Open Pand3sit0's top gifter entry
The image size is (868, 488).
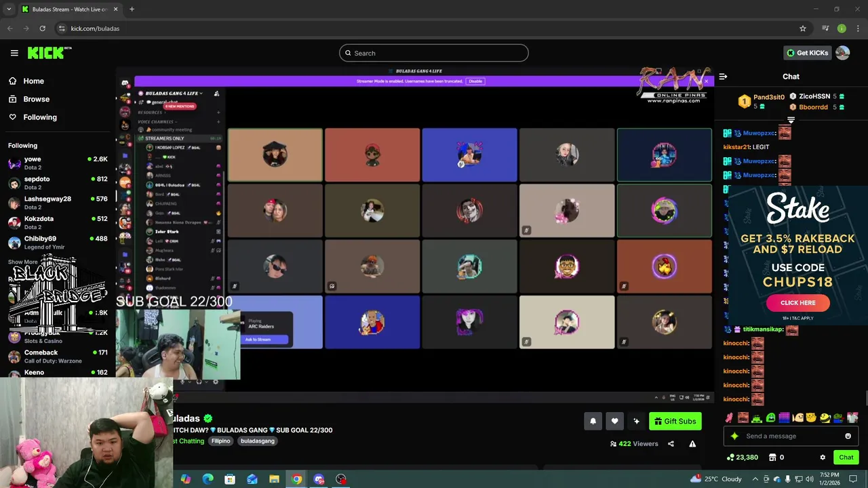tap(762, 101)
